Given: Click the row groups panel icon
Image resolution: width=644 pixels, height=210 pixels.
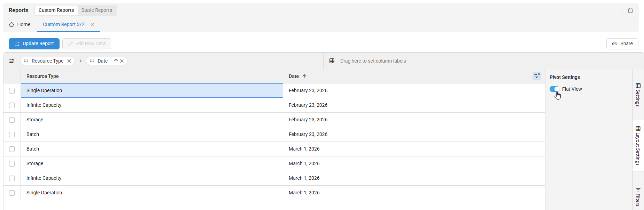Looking at the screenshot, I should (x=12, y=61).
